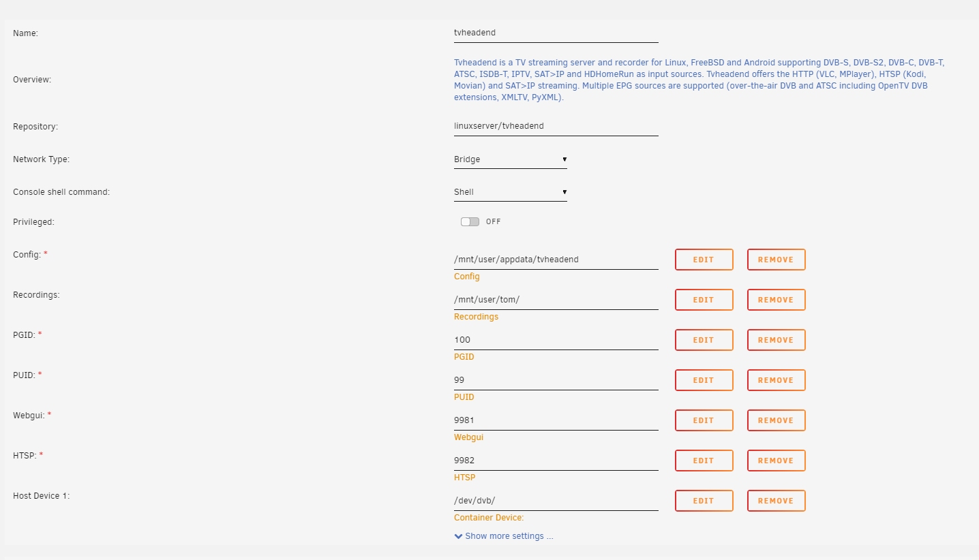Click the orange Config caption text
This screenshot has height=560, width=979.
(x=467, y=277)
